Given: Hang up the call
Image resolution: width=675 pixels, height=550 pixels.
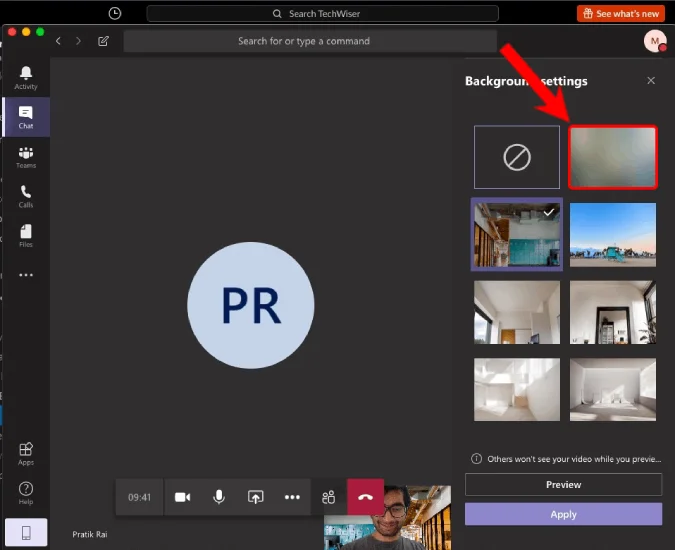Looking at the screenshot, I should coord(365,497).
